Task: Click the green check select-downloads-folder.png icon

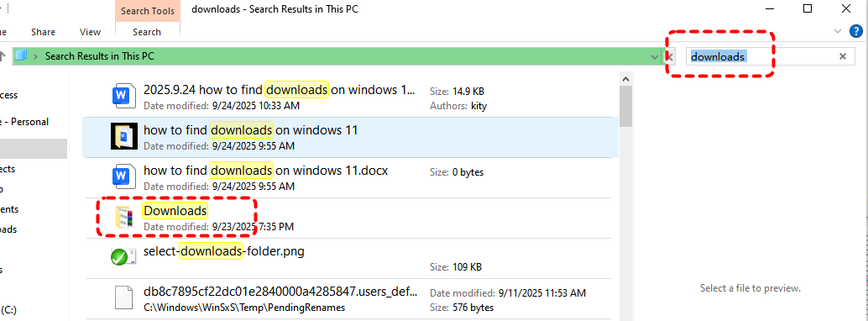Action: 123,258
